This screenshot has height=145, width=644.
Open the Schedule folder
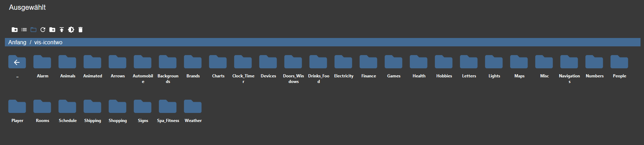(x=67, y=106)
